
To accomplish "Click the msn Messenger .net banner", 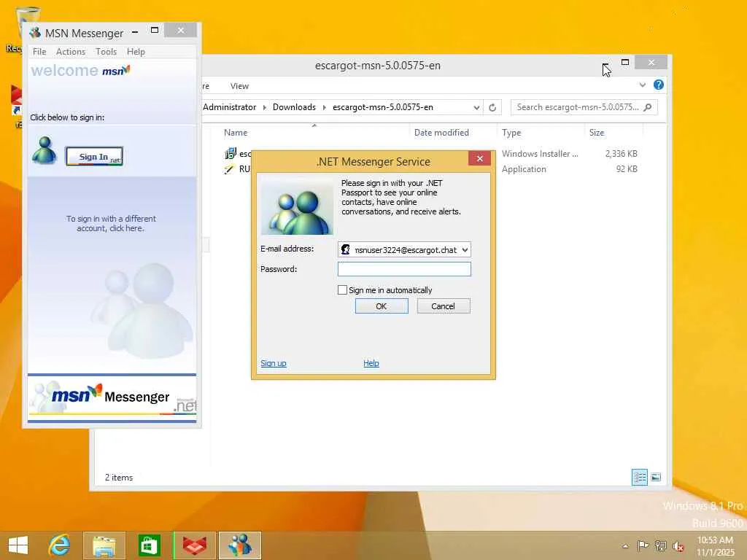I will click(112, 397).
